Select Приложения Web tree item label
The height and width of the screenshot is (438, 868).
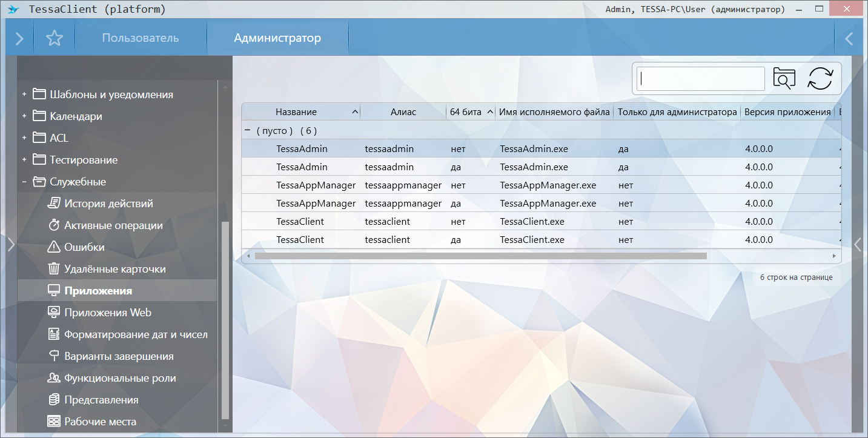click(108, 313)
